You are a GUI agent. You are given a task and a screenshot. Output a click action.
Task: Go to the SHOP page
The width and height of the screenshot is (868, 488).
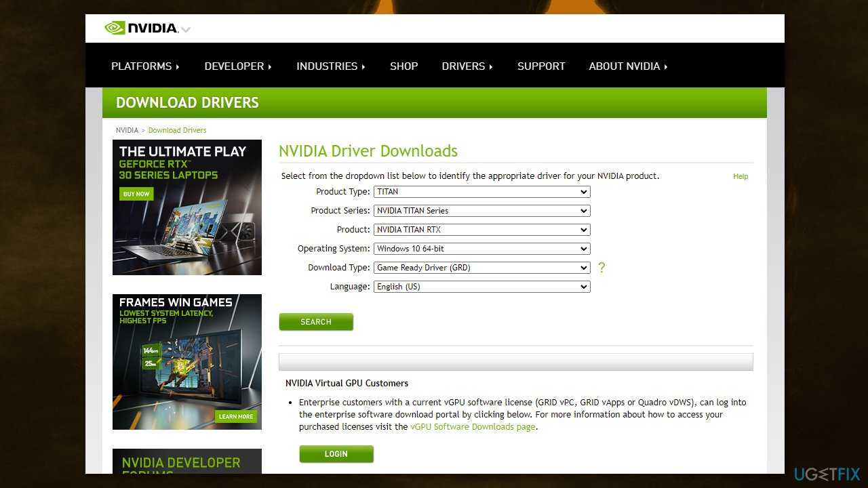pyautogui.click(x=403, y=66)
